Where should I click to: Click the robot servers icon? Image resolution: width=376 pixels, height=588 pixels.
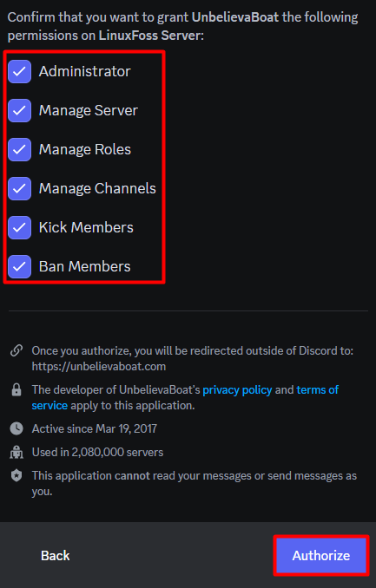(x=16, y=452)
